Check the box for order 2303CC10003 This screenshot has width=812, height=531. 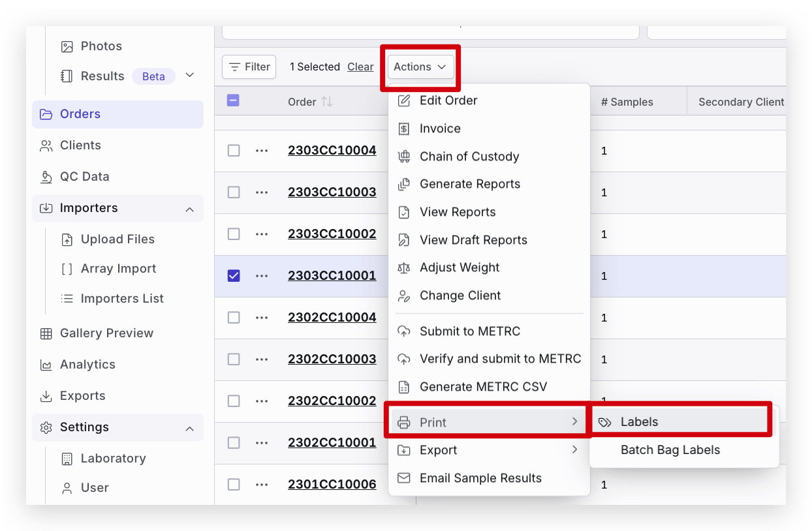click(234, 192)
